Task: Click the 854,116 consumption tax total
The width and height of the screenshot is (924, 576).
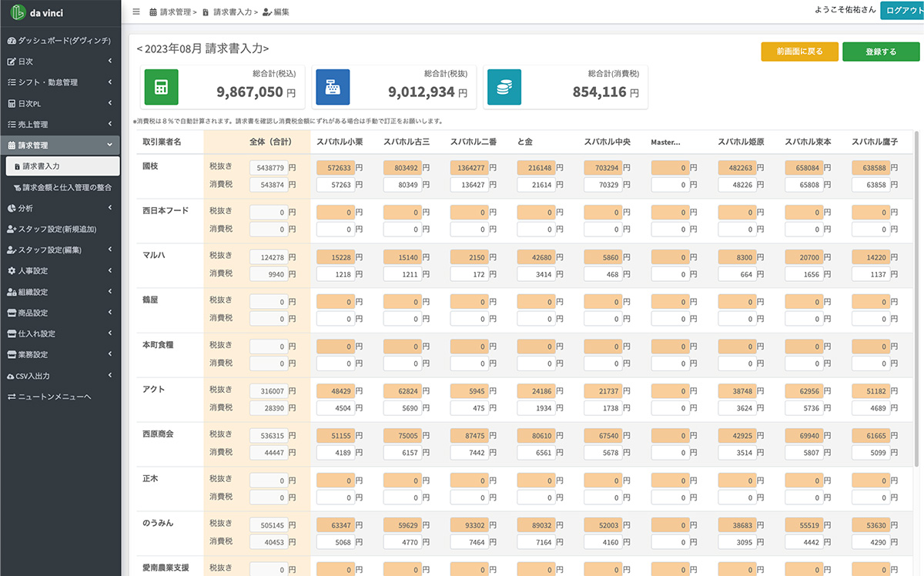Action: click(x=600, y=92)
